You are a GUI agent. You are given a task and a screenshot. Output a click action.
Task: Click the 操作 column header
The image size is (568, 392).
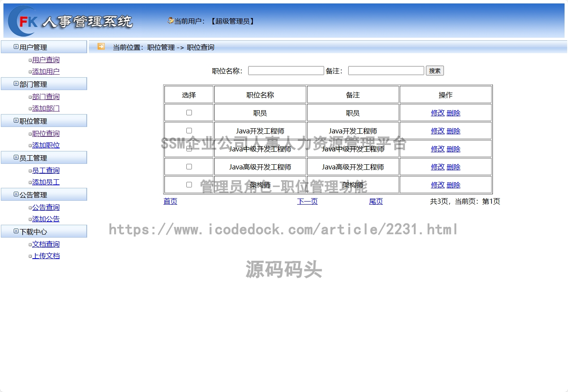pos(446,95)
